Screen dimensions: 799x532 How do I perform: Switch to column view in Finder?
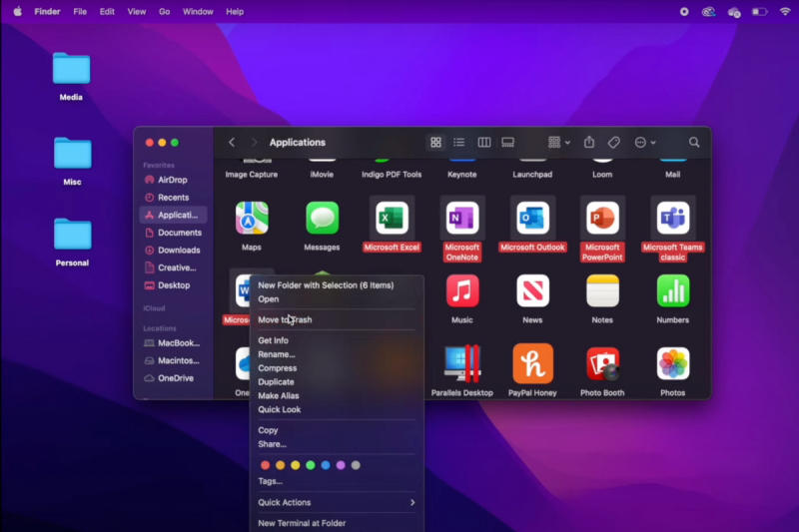[x=483, y=143]
